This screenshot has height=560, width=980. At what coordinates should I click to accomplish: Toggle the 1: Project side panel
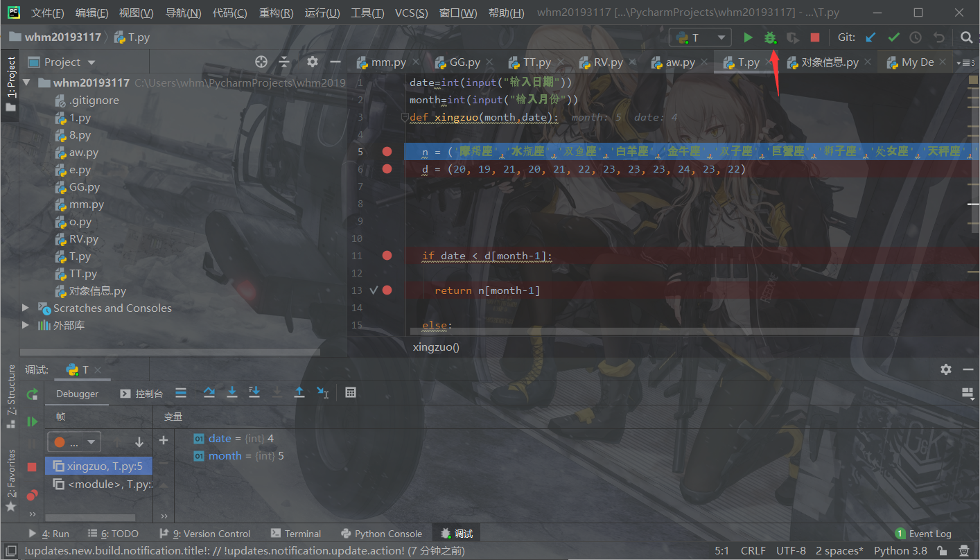[10, 85]
